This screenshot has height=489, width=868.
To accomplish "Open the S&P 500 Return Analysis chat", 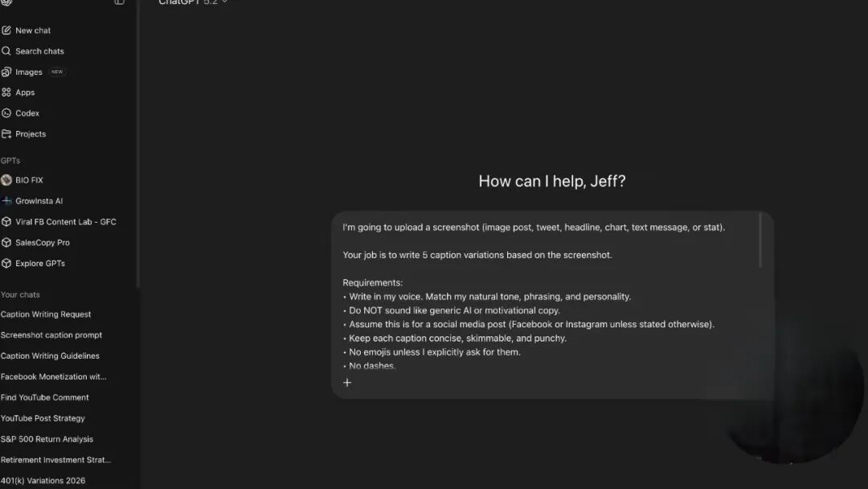I will pos(47,439).
